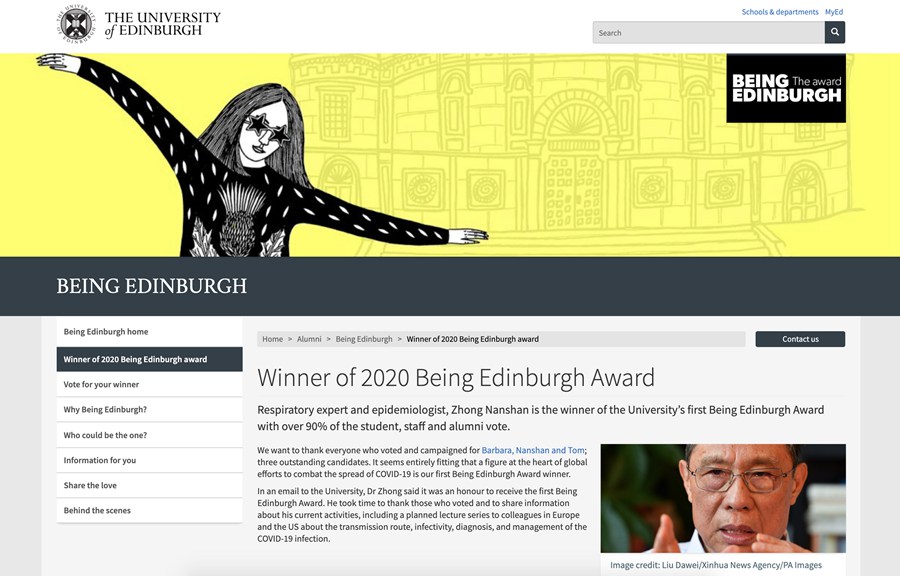Open Share the love sidebar item

pyautogui.click(x=149, y=485)
